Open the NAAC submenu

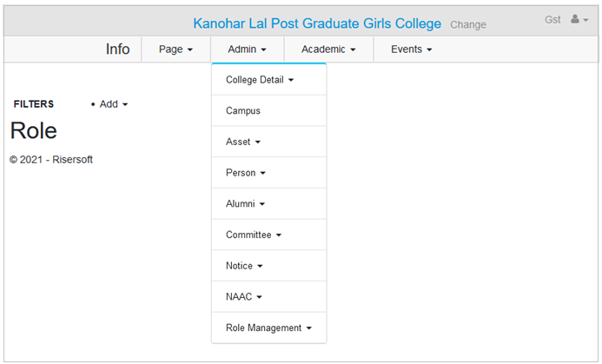coord(268,297)
